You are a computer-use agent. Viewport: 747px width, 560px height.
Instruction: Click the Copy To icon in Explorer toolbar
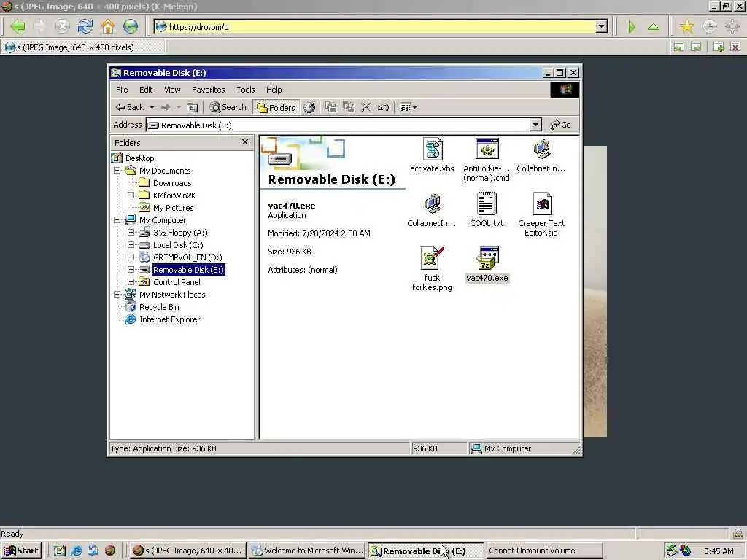tap(349, 107)
